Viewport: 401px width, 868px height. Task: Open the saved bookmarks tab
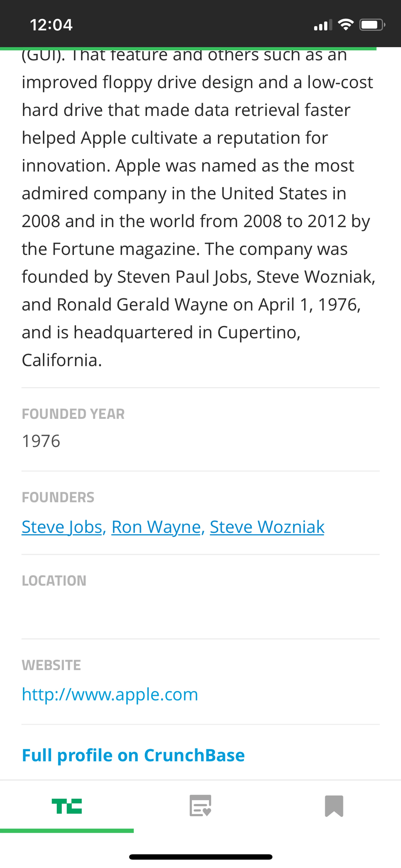pyautogui.click(x=334, y=806)
